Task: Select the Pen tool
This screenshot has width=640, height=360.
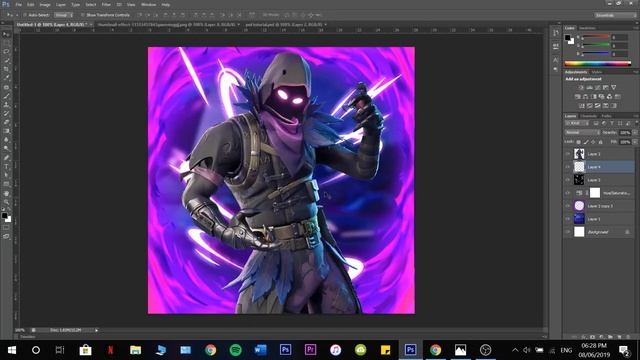Action: point(6,158)
